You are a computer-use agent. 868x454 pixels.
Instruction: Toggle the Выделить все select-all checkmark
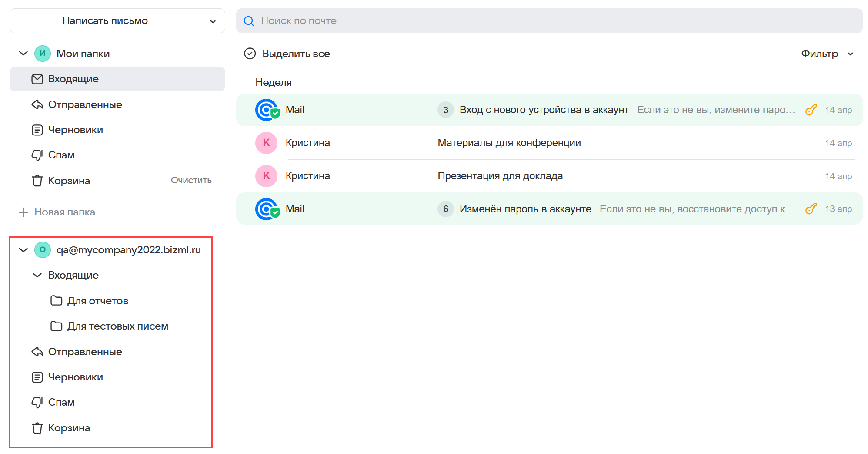pyautogui.click(x=250, y=54)
